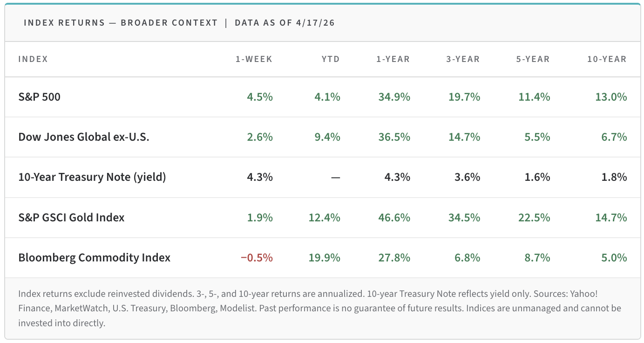Click Dow Jones Global 10-year 6.7% value
644x343 pixels.
pyautogui.click(x=614, y=137)
